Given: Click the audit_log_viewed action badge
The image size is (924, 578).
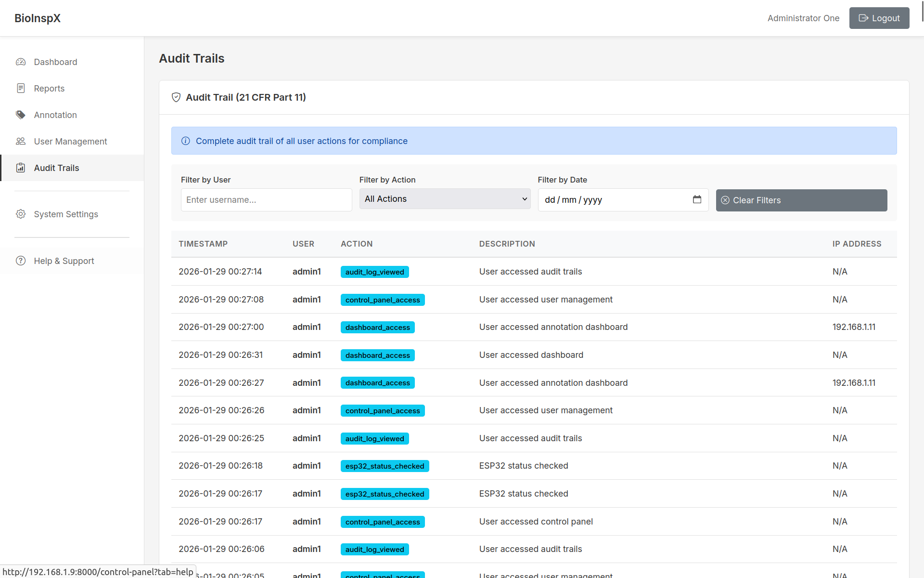Looking at the screenshot, I should 374,272.
